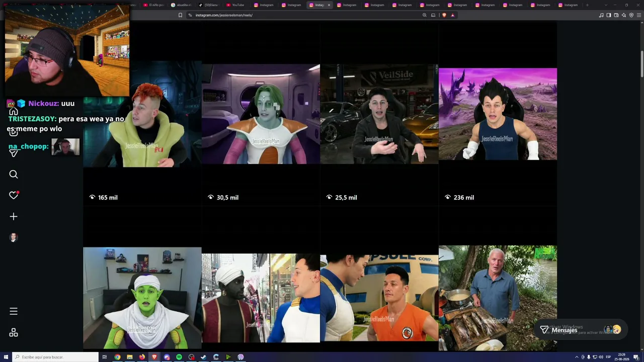
Task: Open the media control music note icon
Action: tap(601, 15)
